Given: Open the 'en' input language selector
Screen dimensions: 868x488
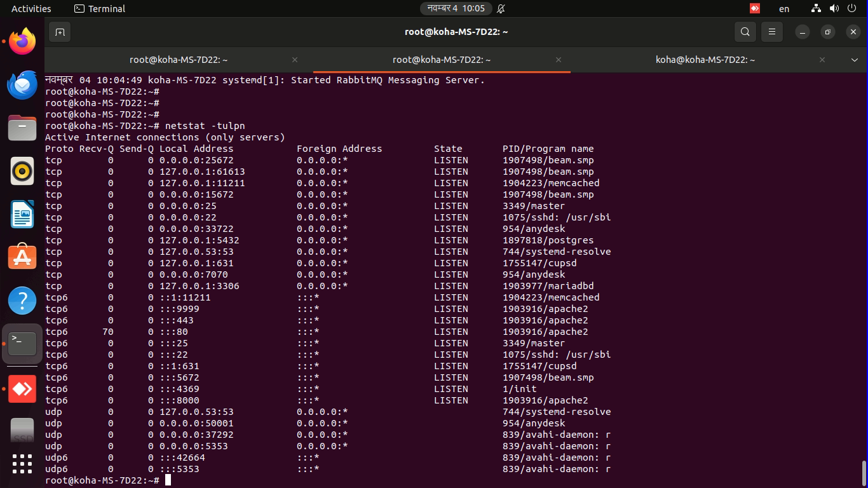Looking at the screenshot, I should coord(784,9).
